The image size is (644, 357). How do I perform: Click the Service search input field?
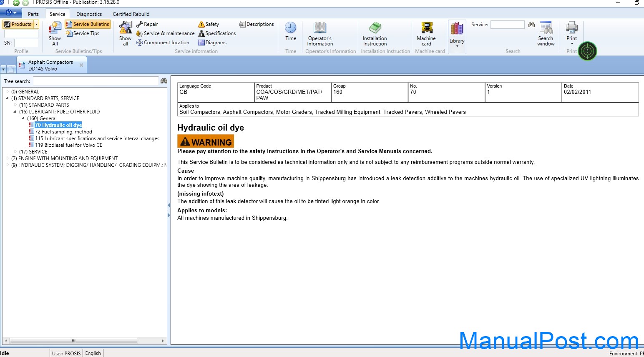507,25
